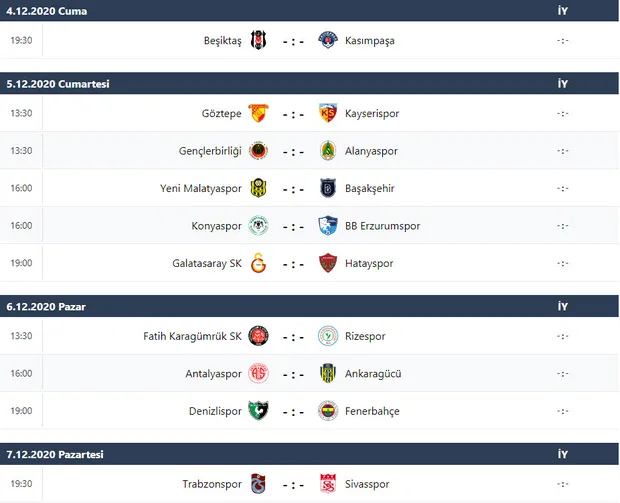This screenshot has width=620, height=503.
Task: Click the Beşiktaş club crest
Action: tap(258, 41)
